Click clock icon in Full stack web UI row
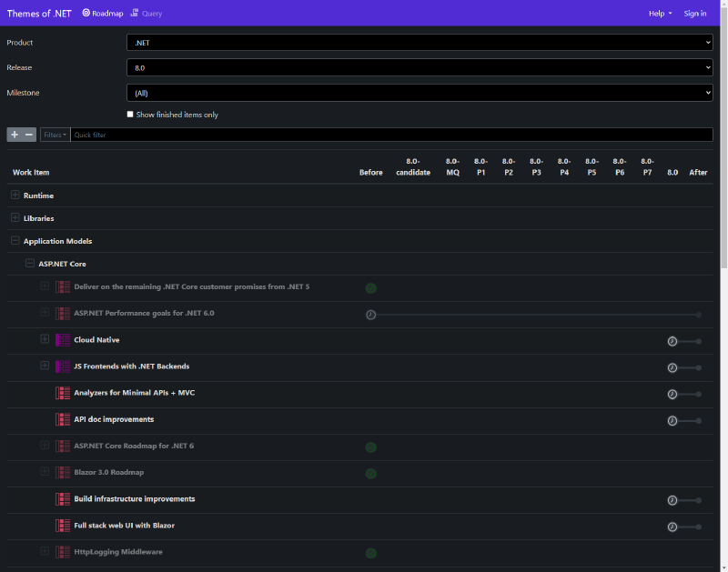 coord(672,527)
